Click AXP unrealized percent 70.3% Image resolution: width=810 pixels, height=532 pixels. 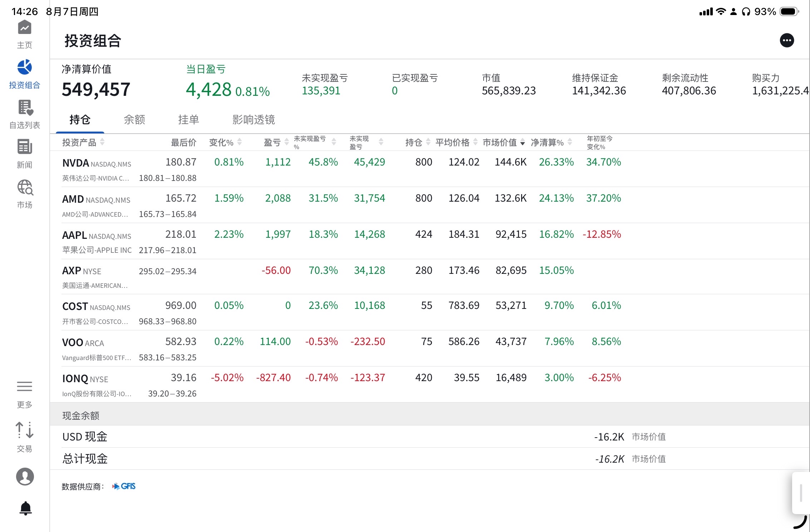323,271
